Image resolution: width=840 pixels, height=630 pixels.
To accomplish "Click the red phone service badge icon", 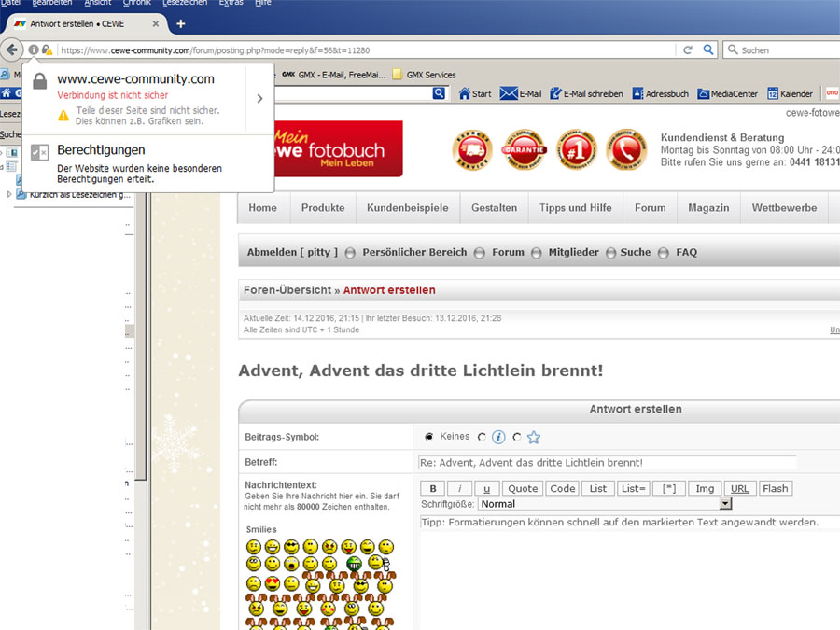I will point(626,149).
